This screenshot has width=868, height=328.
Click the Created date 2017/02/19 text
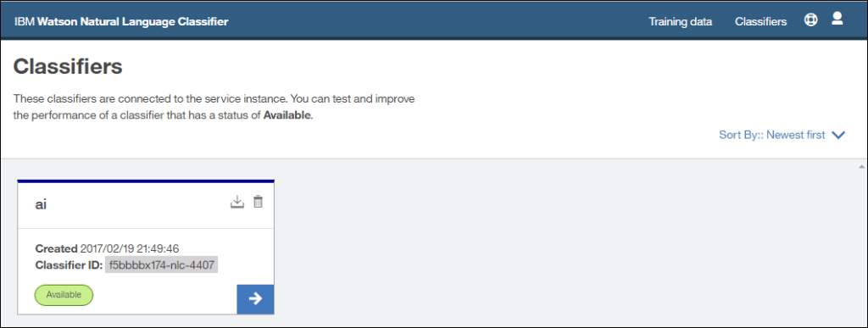click(130, 248)
